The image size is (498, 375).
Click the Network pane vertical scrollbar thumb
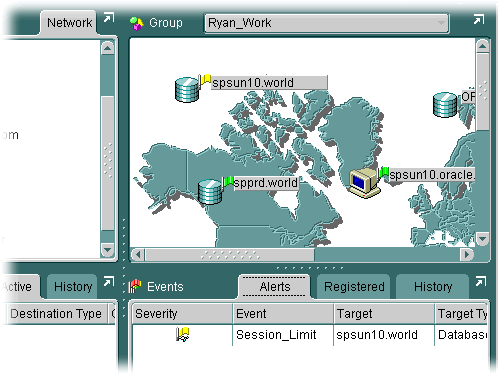(107, 163)
